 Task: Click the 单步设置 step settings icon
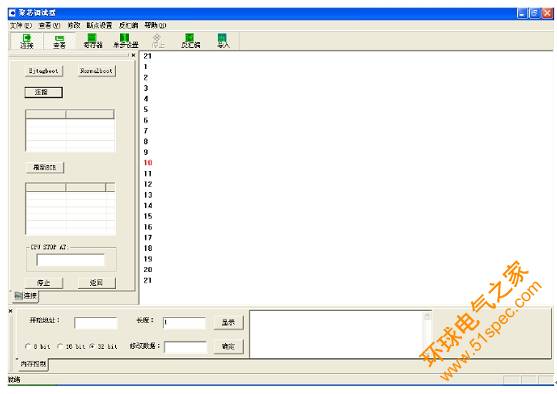(x=125, y=41)
